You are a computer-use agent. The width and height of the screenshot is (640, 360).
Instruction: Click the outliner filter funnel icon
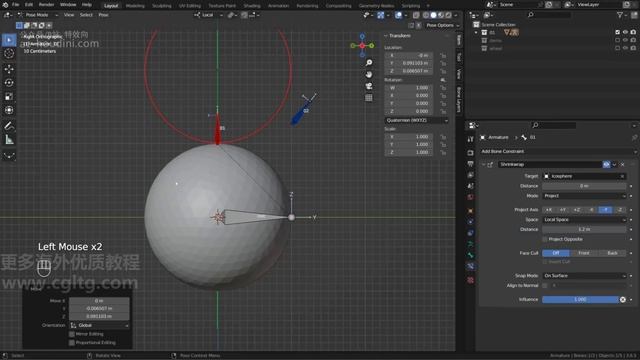tap(620, 15)
